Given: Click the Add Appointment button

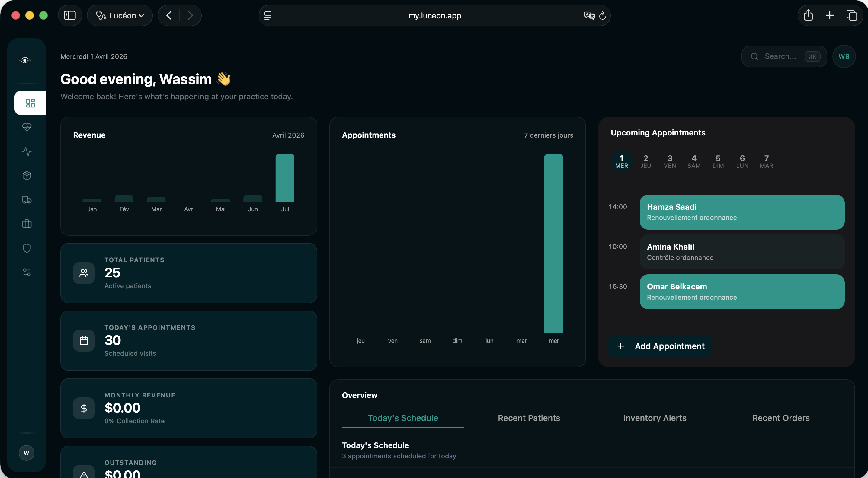Looking at the screenshot, I should (661, 346).
